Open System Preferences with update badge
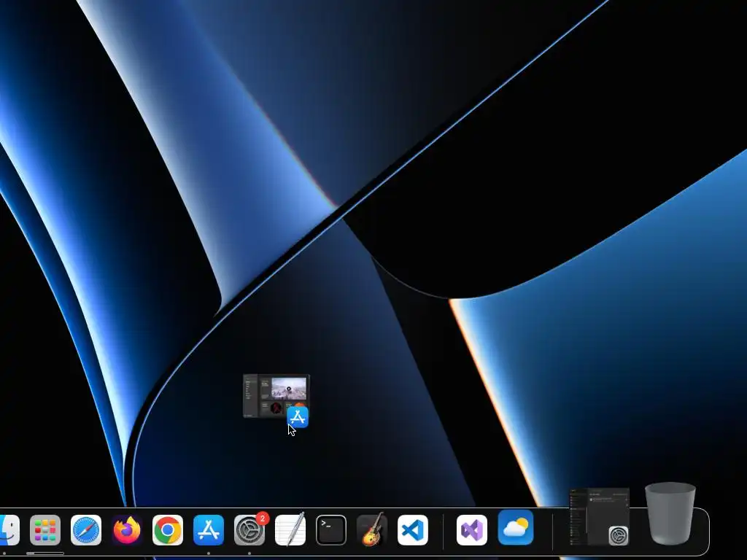The width and height of the screenshot is (747, 560). coord(249,530)
